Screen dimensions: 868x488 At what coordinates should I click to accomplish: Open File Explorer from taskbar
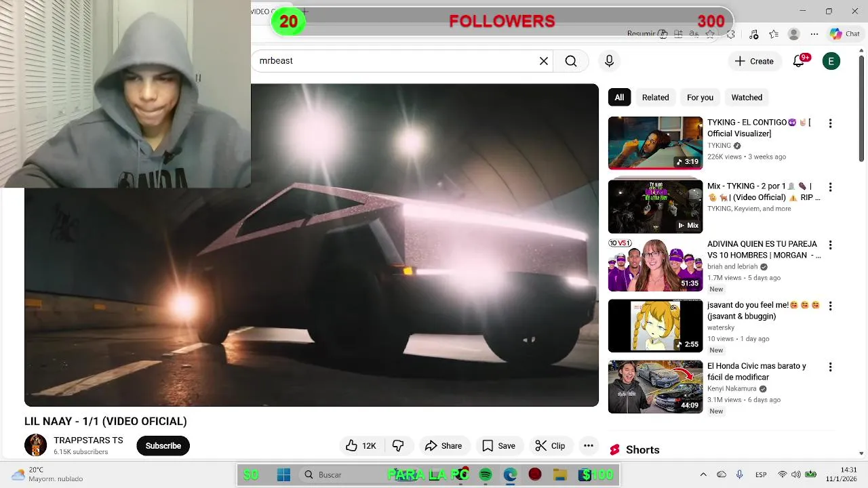coord(559,475)
